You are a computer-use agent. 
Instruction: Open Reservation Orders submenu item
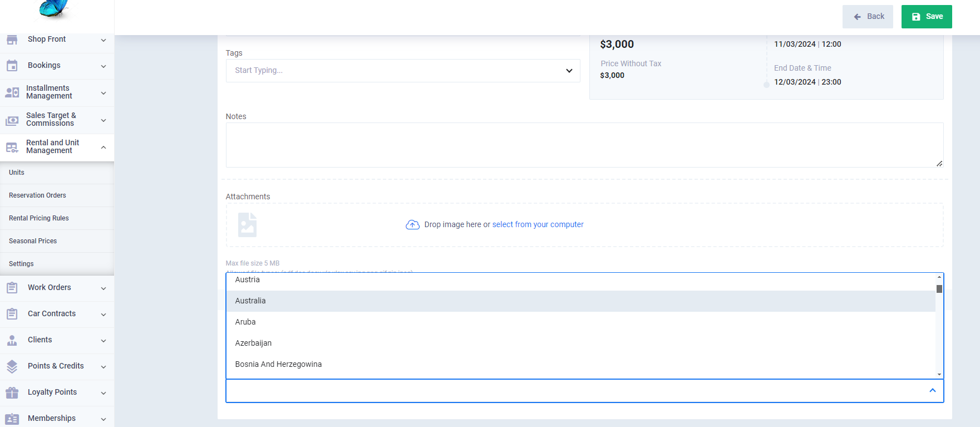point(57,195)
